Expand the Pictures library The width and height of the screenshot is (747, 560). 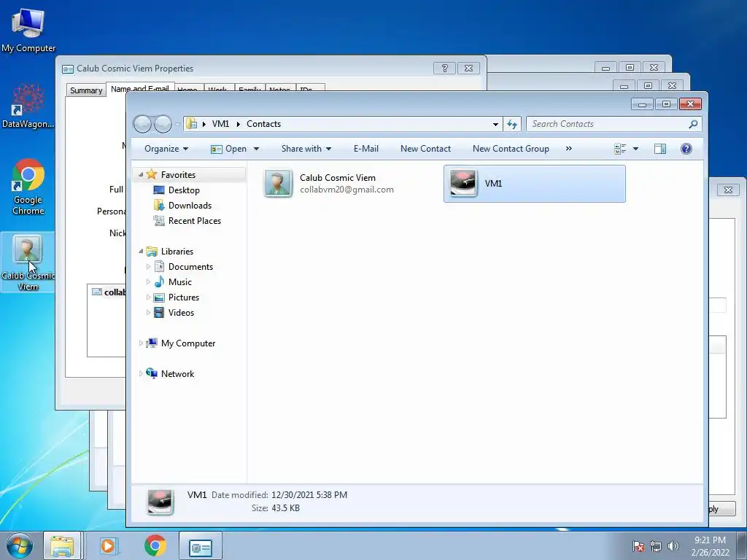(148, 297)
